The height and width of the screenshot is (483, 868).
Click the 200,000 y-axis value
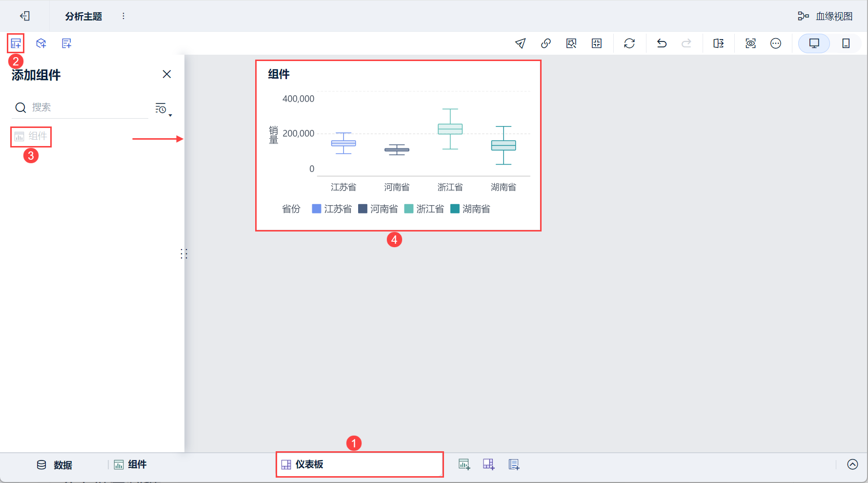[299, 133]
